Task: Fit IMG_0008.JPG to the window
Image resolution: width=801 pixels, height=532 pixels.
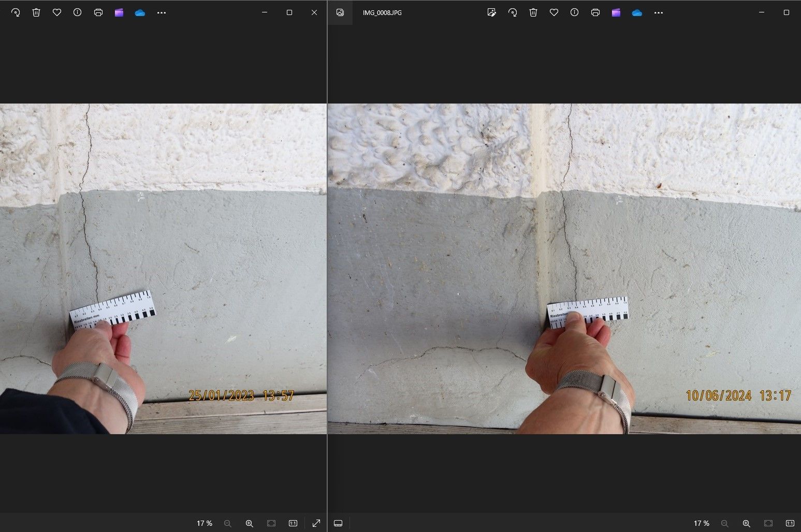Action: coord(768,523)
